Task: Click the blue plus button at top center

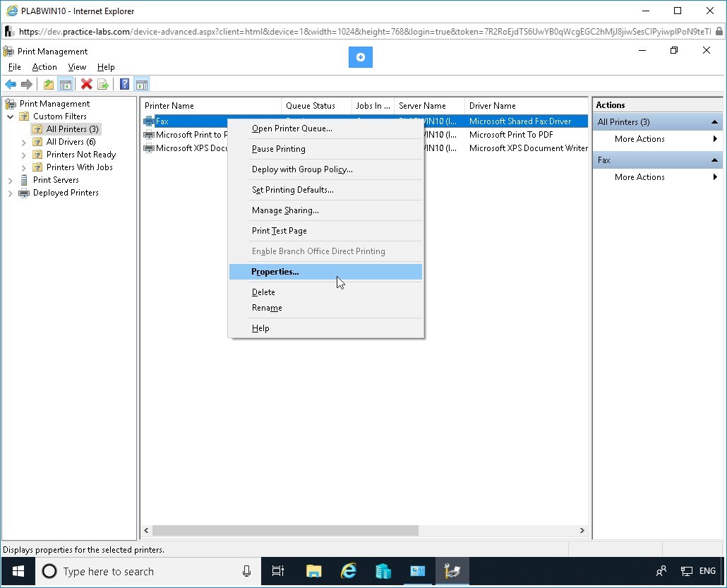Action: (360, 57)
